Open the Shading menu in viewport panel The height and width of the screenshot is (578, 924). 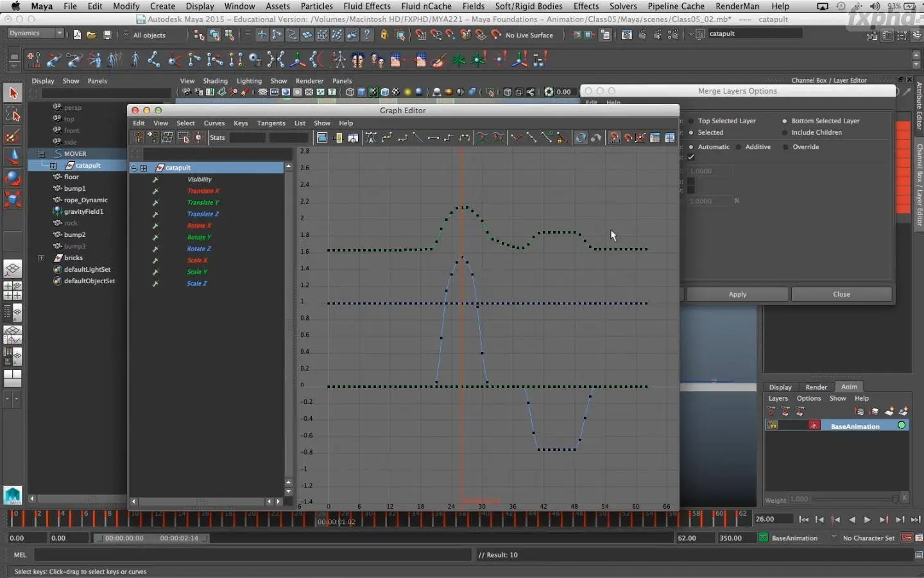(215, 81)
